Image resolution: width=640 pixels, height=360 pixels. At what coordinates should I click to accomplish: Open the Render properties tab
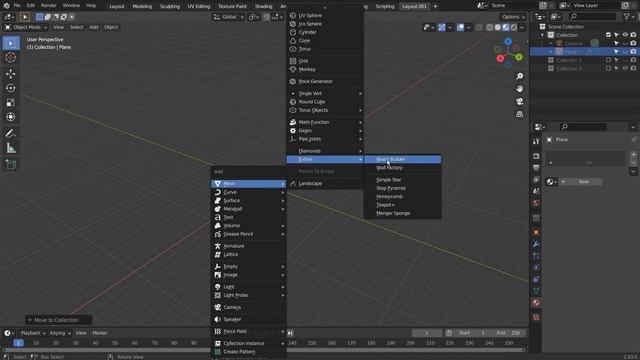pos(536,156)
